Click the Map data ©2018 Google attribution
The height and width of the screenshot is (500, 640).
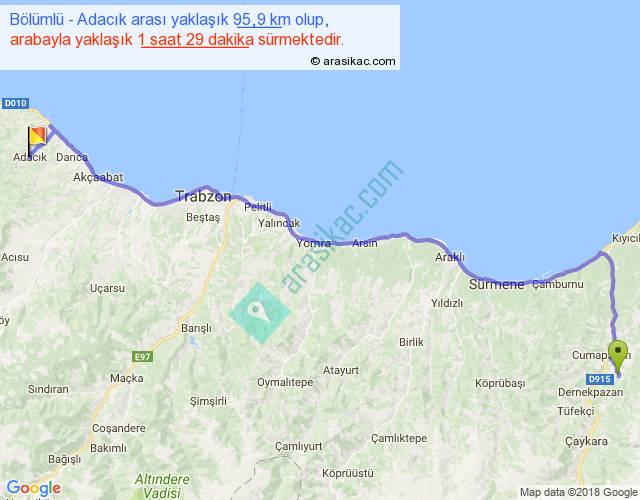pos(578,491)
